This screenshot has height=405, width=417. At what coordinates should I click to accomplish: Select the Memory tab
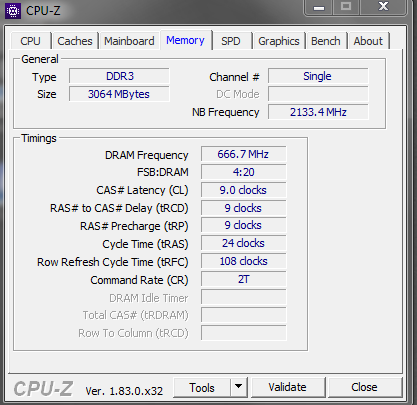click(185, 40)
